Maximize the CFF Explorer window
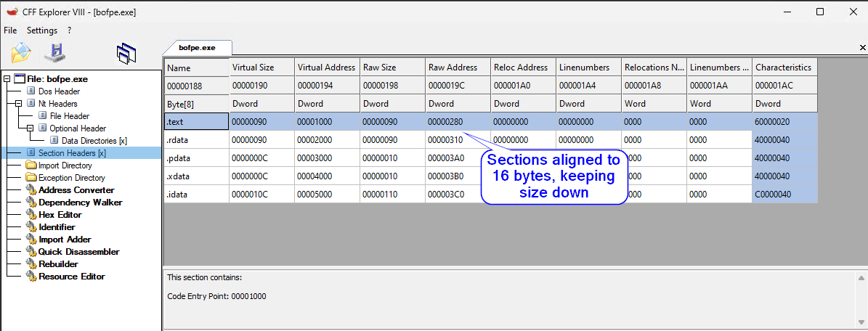Screen dimensions: 868x331 point(820,12)
